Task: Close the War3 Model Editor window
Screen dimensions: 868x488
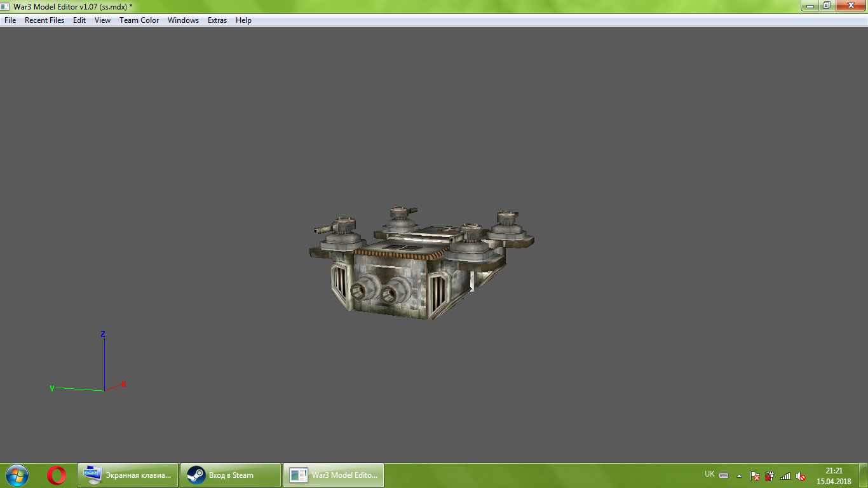Action: point(850,5)
